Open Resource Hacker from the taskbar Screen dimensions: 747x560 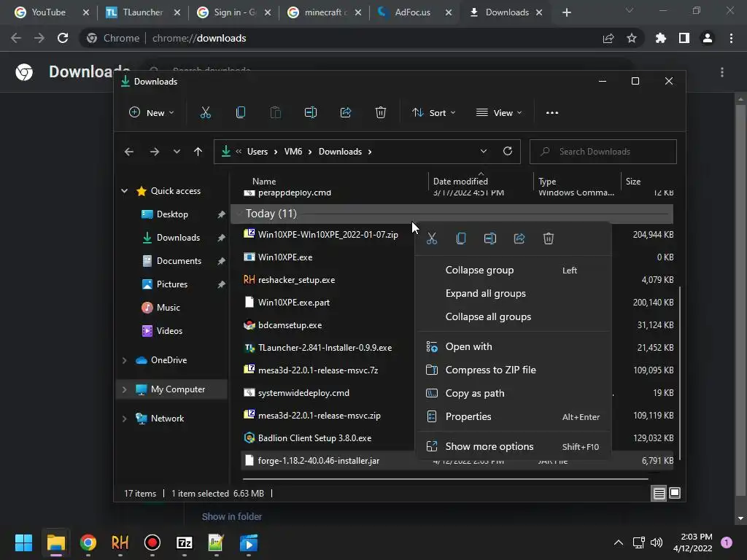[x=120, y=542]
